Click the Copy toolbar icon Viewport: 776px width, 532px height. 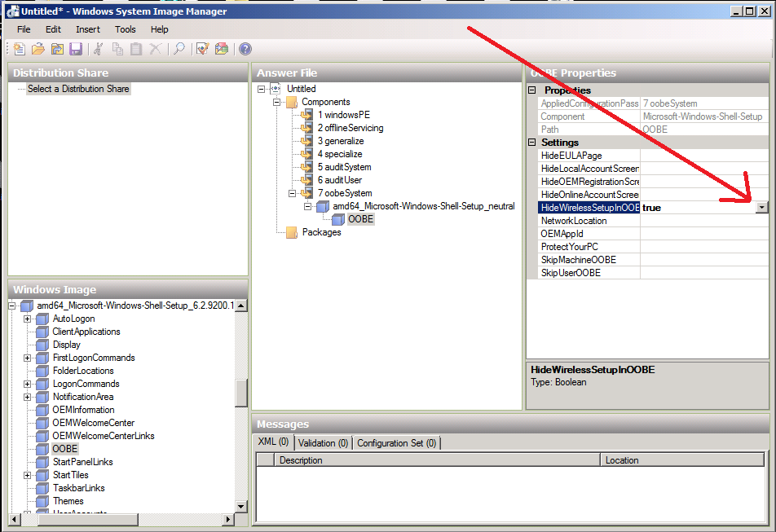[117, 49]
